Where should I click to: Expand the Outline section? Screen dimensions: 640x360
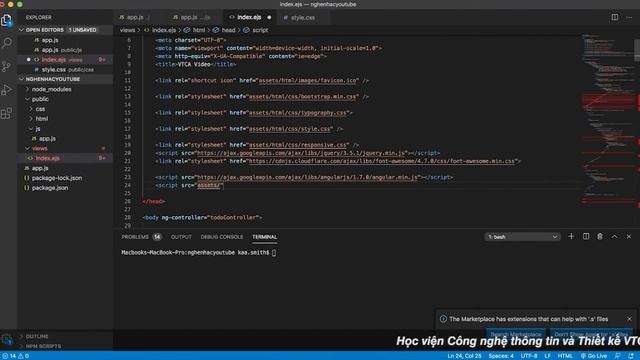37,336
